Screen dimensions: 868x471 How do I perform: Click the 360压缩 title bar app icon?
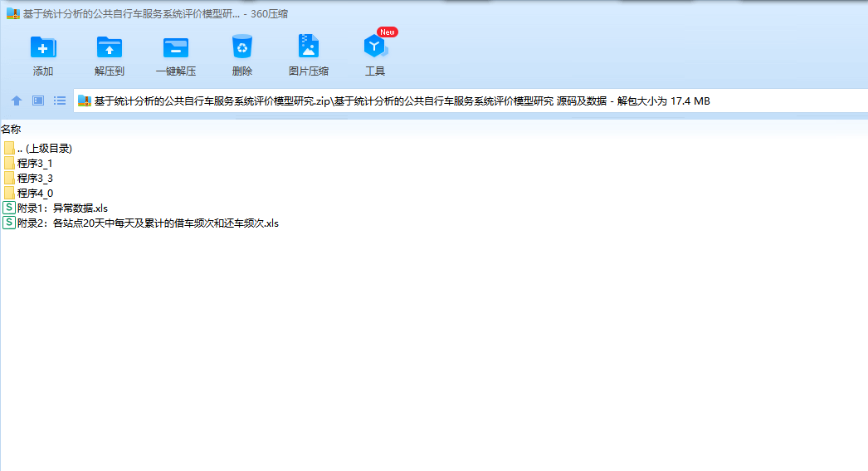coord(12,14)
